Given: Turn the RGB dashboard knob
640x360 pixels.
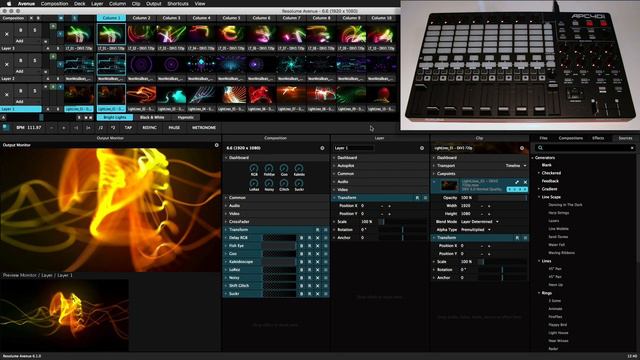Looking at the screenshot, I should pos(254,168).
